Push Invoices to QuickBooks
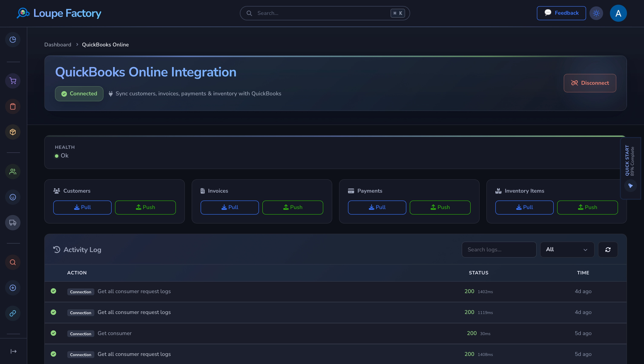This screenshot has height=364, width=644. click(293, 207)
